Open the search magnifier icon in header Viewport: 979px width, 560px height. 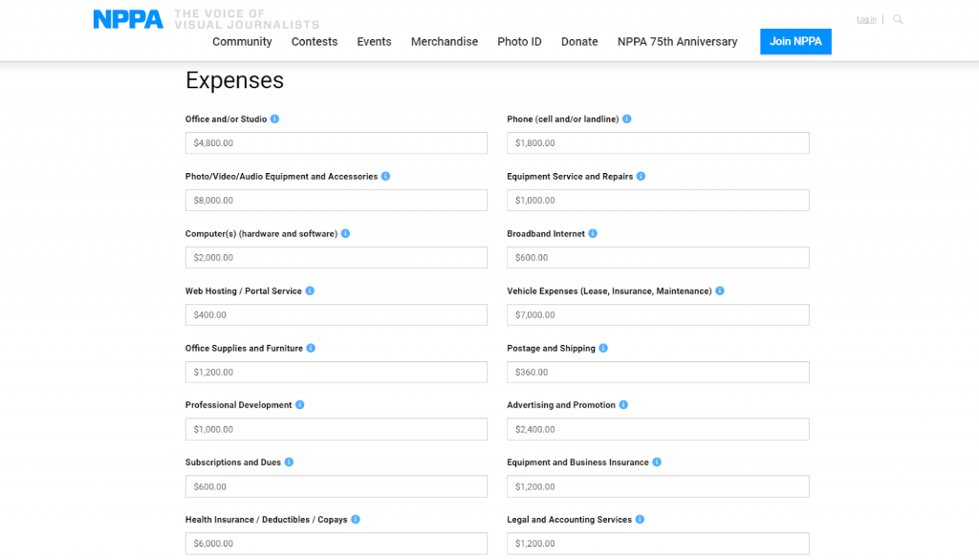tap(898, 19)
